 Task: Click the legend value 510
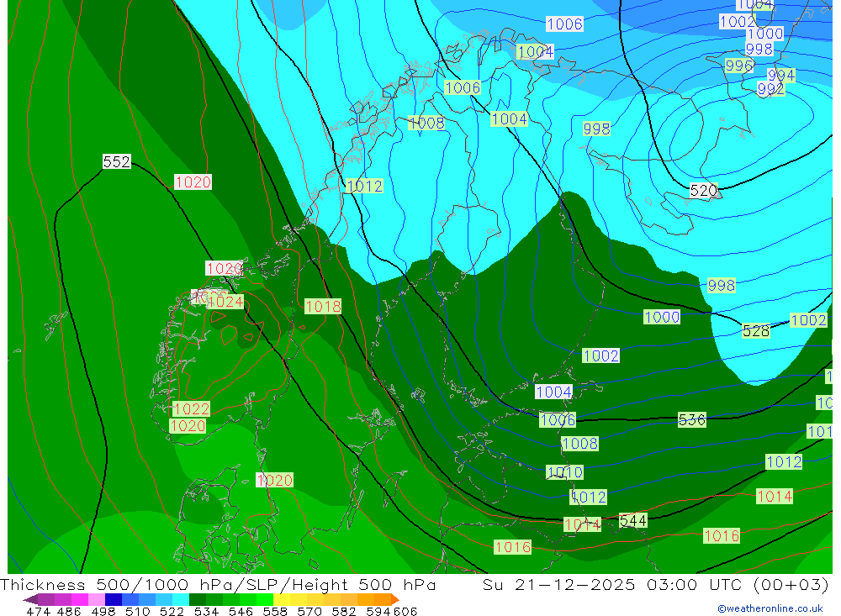138,611
